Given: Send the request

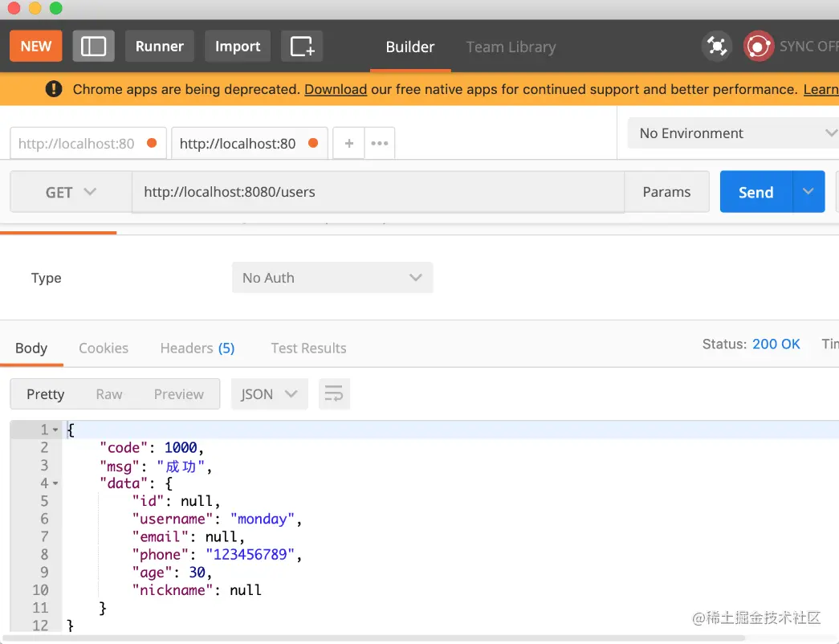Looking at the screenshot, I should (756, 192).
